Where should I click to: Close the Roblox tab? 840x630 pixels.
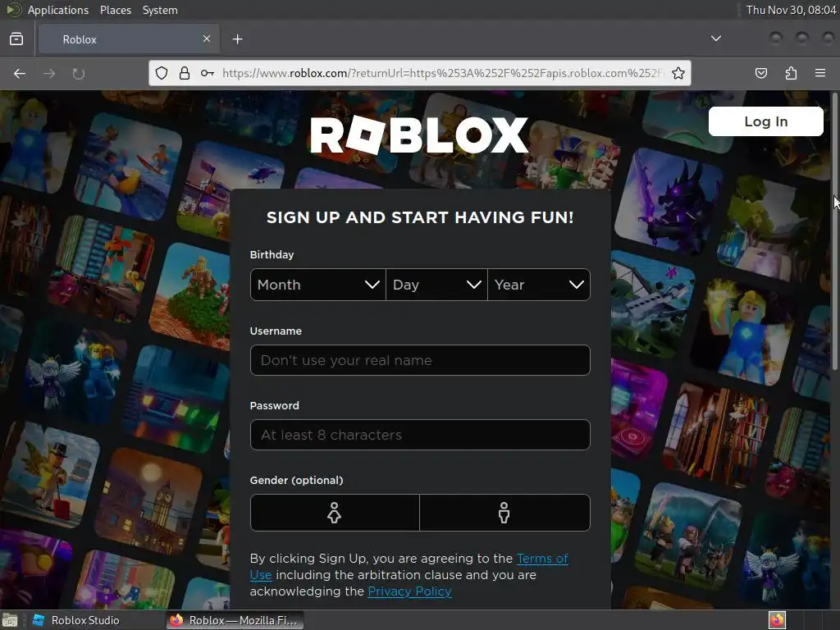pos(207,39)
